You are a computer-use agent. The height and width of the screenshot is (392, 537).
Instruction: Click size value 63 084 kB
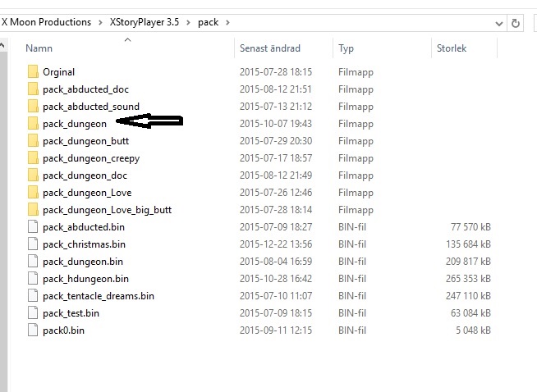tap(470, 313)
